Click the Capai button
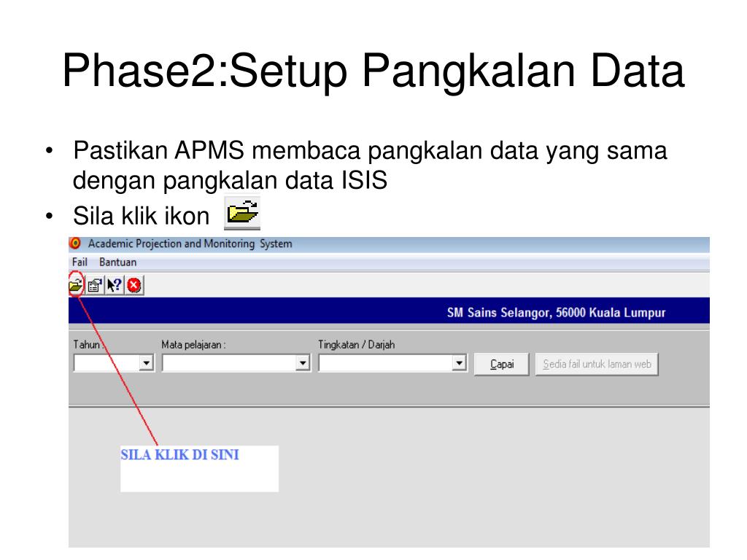This screenshot has width=747, height=560. pyautogui.click(x=502, y=365)
